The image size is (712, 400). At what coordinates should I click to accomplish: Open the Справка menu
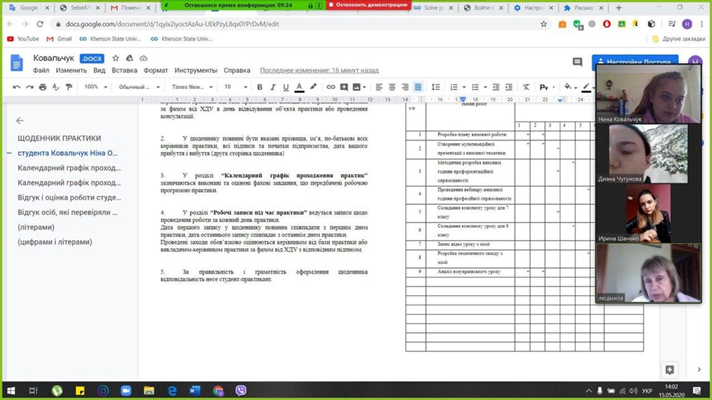(237, 70)
